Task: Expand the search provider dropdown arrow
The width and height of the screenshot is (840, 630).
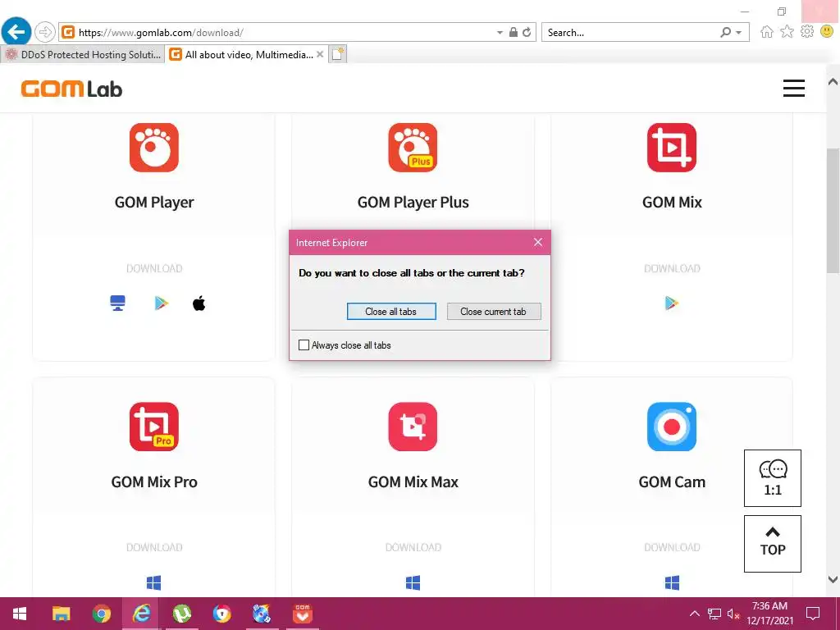Action: pos(739,33)
